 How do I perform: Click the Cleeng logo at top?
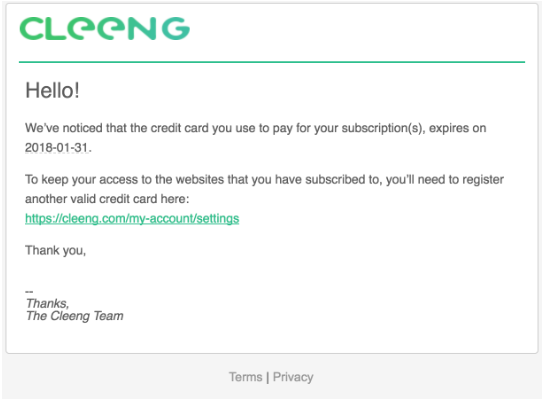(x=105, y=29)
